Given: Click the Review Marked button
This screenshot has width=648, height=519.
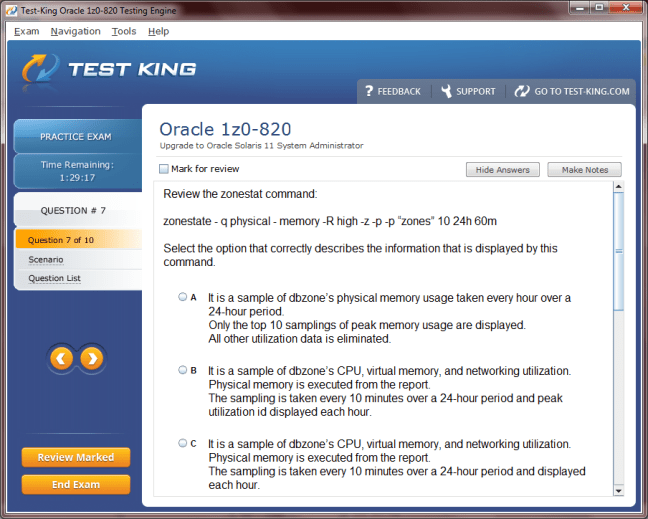Looking at the screenshot, I should [x=76, y=457].
